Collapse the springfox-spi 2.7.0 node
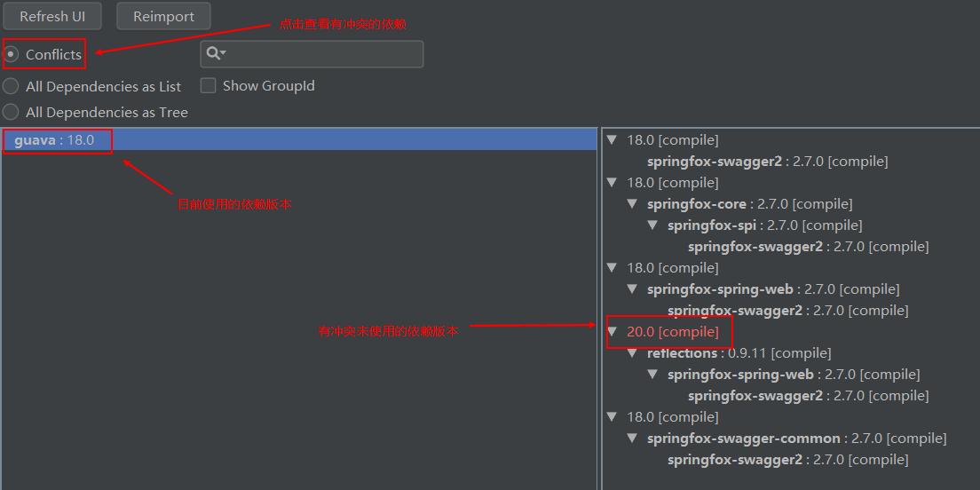This screenshot has width=980, height=490. pyautogui.click(x=652, y=225)
